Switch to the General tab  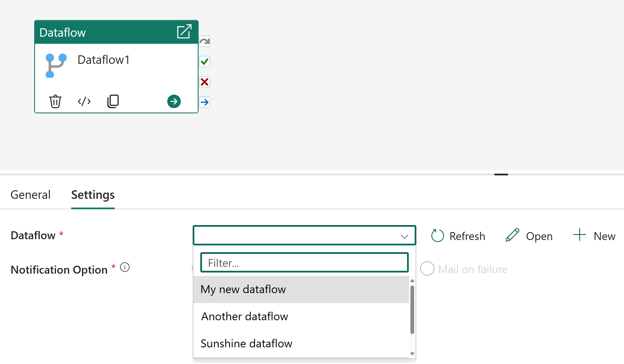tap(30, 195)
